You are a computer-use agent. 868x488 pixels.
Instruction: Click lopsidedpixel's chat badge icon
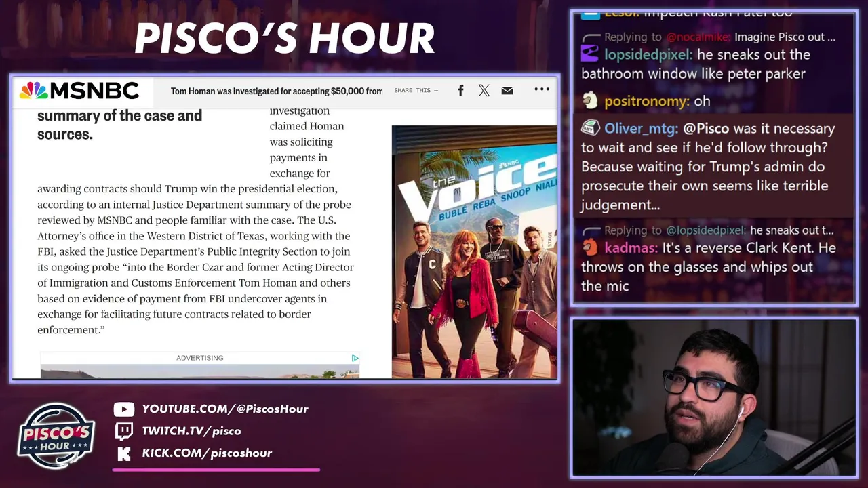pyautogui.click(x=590, y=54)
